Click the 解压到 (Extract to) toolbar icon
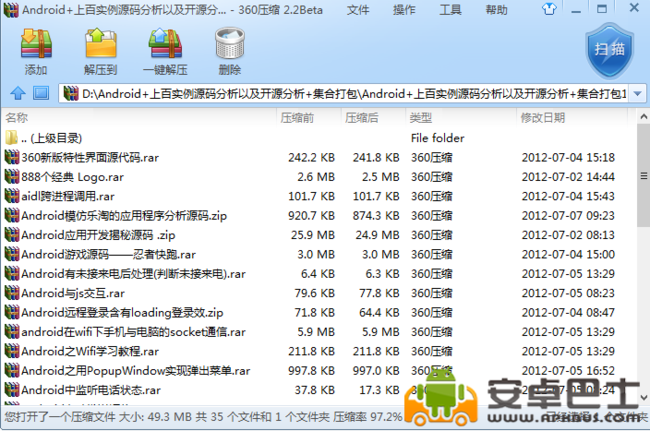 pyautogui.click(x=100, y=43)
